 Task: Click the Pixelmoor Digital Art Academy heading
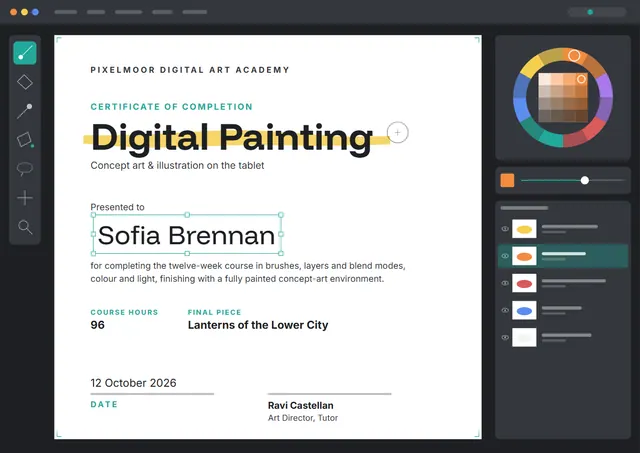click(x=190, y=70)
